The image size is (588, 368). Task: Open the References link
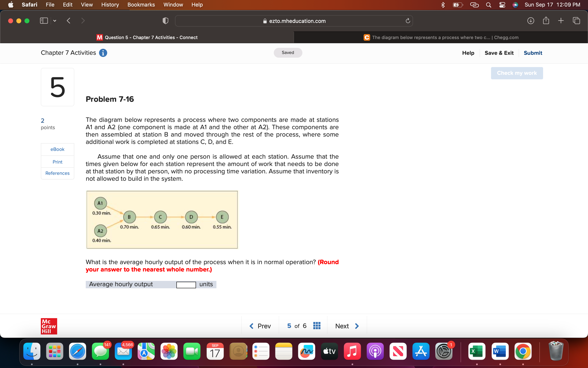pyautogui.click(x=57, y=173)
